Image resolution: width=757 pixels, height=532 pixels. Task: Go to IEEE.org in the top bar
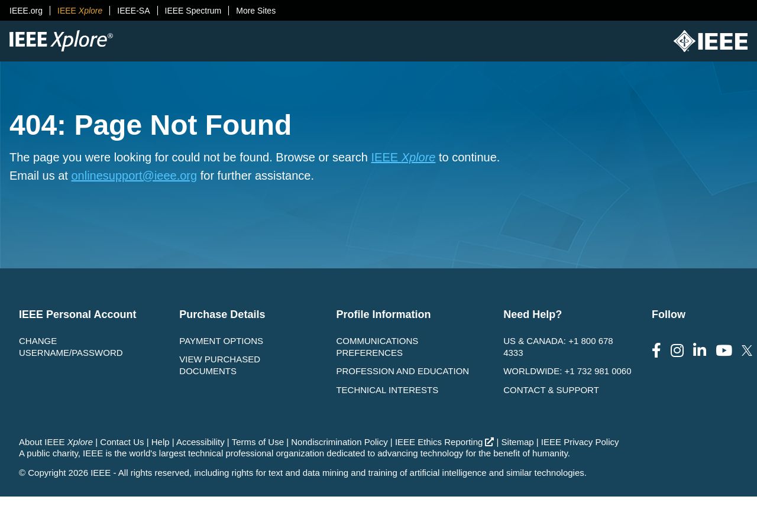(26, 11)
